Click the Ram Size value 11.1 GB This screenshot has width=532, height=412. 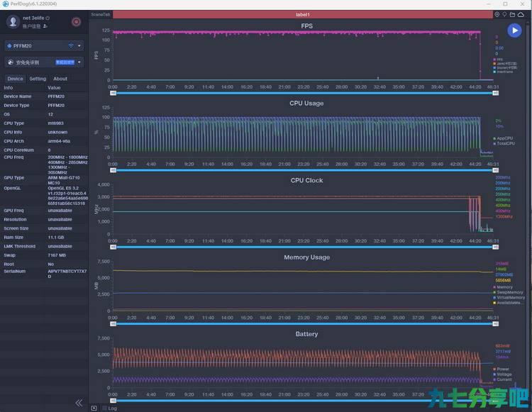55,238
